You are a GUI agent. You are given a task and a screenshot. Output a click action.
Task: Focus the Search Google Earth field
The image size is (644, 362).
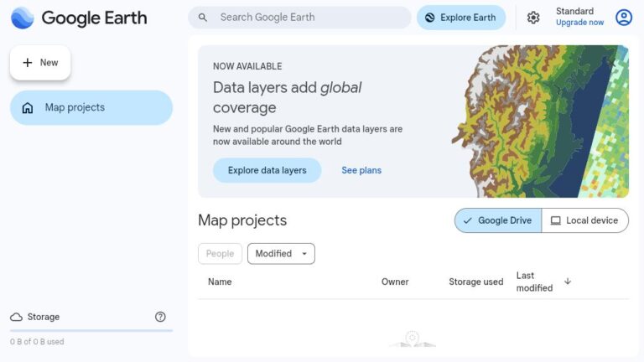pyautogui.click(x=299, y=18)
